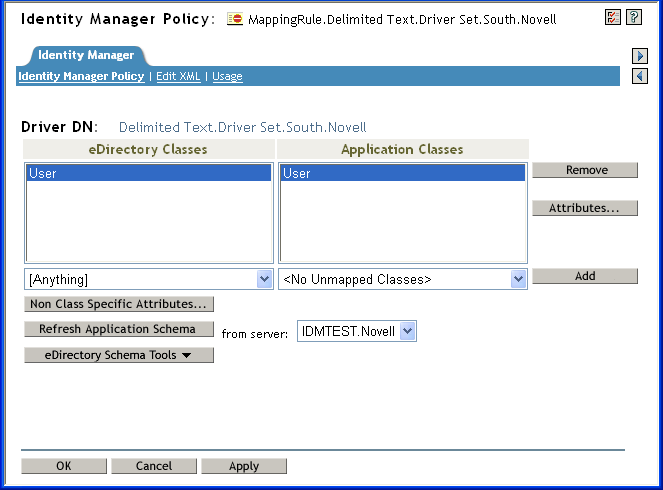Click the checklist icon at top right
This screenshot has width=663, height=490.
612,17
